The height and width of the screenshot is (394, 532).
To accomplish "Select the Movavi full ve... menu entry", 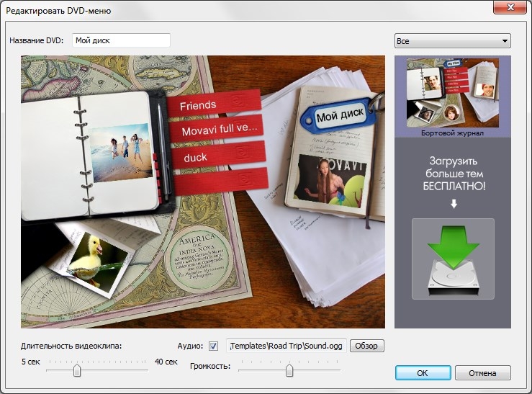I will tap(217, 129).
